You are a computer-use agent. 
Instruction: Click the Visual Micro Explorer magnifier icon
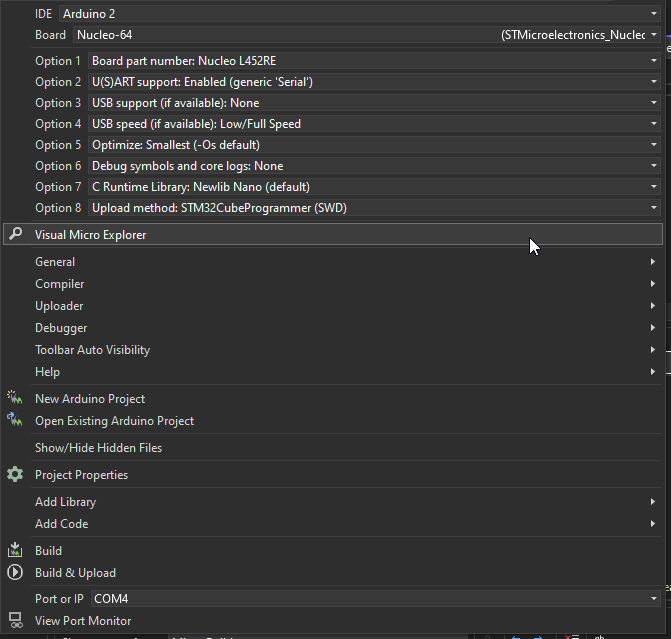pyautogui.click(x=15, y=234)
